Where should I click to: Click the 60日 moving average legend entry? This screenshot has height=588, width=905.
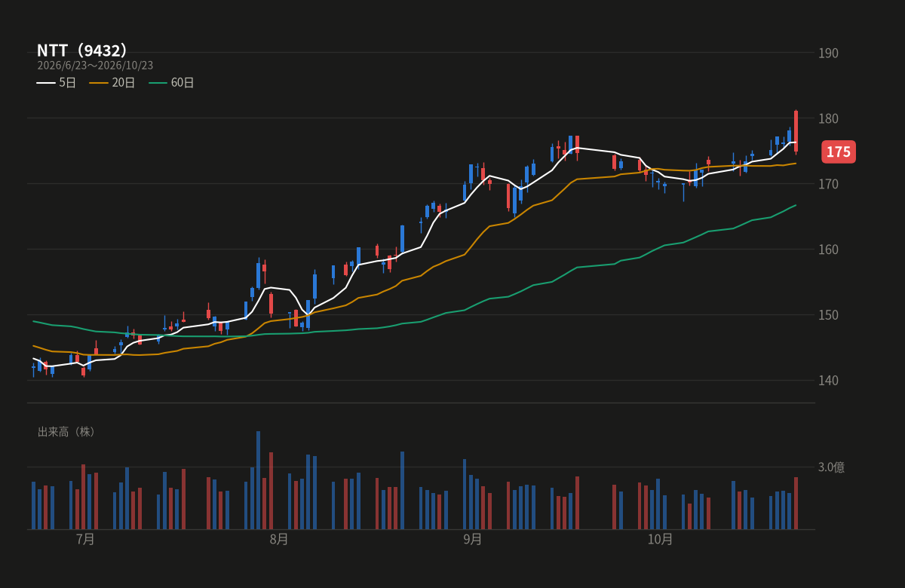(171, 83)
